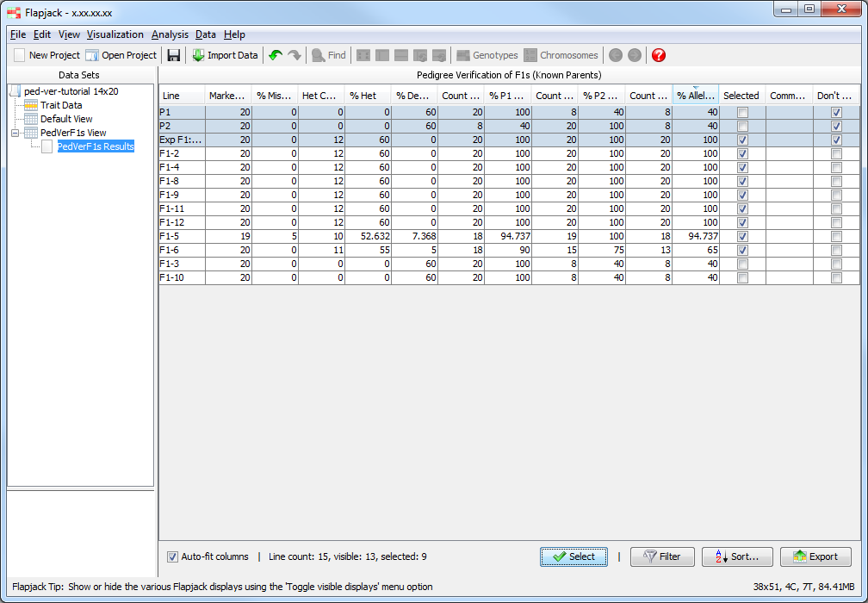This screenshot has height=603, width=868.
Task: Click the fifth grayed toolbar icon after Find
Action: [439, 55]
